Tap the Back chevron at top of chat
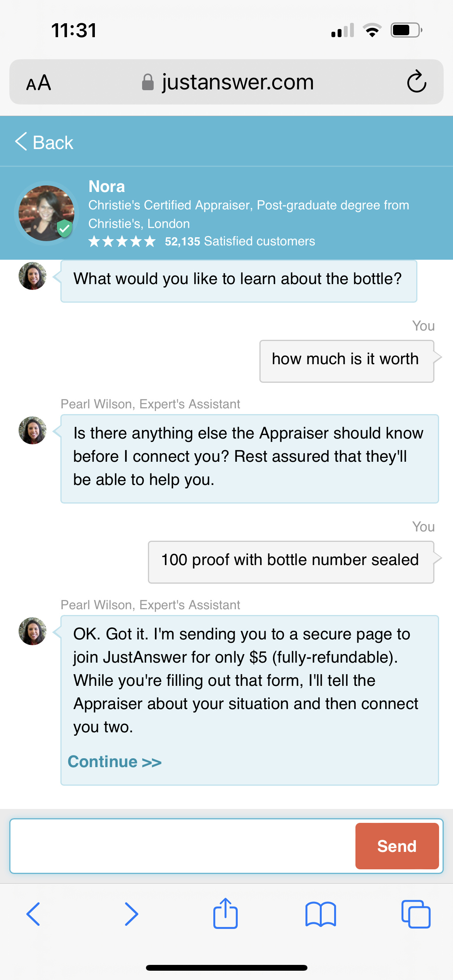The height and width of the screenshot is (980, 453). coord(43,142)
